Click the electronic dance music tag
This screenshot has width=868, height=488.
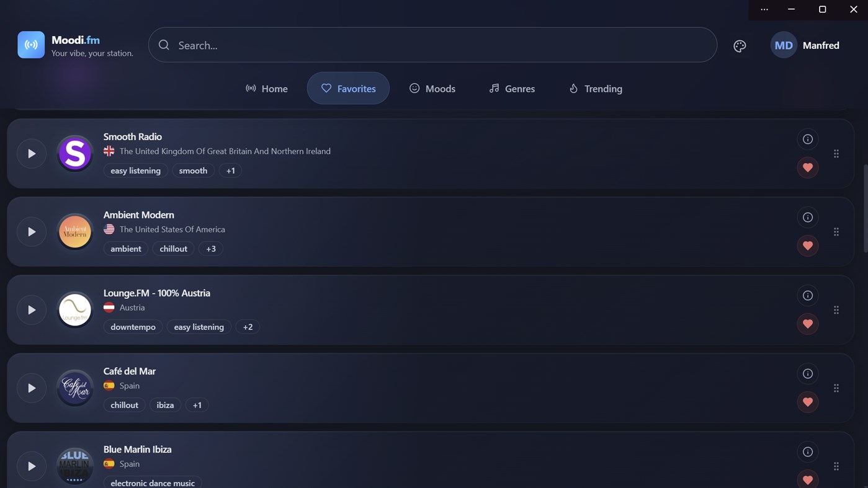point(153,482)
